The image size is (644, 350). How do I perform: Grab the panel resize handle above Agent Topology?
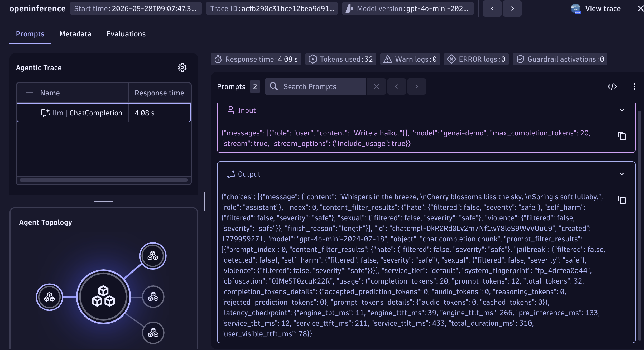pos(104,201)
